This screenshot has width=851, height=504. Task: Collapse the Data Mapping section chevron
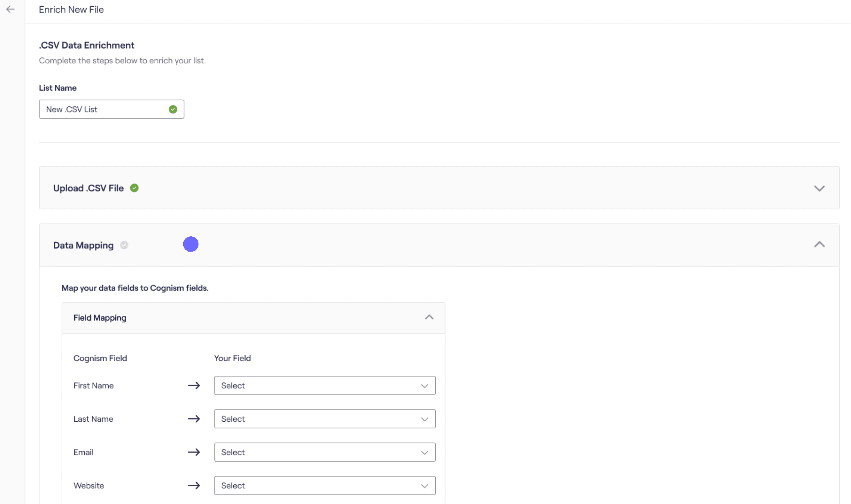pos(819,245)
